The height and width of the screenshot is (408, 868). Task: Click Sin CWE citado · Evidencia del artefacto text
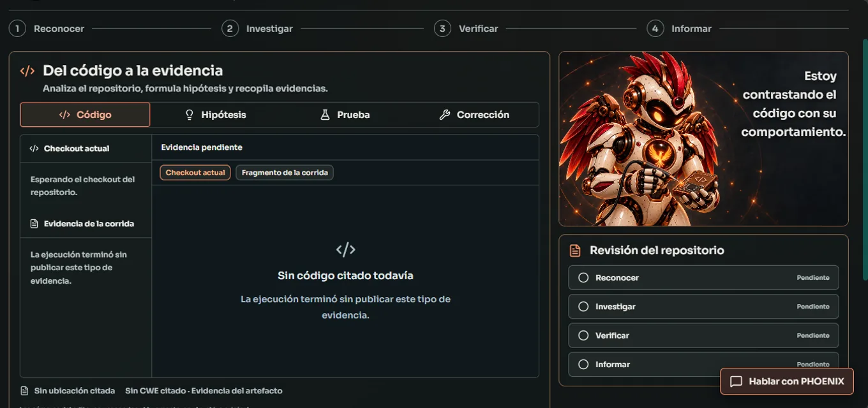tap(204, 391)
